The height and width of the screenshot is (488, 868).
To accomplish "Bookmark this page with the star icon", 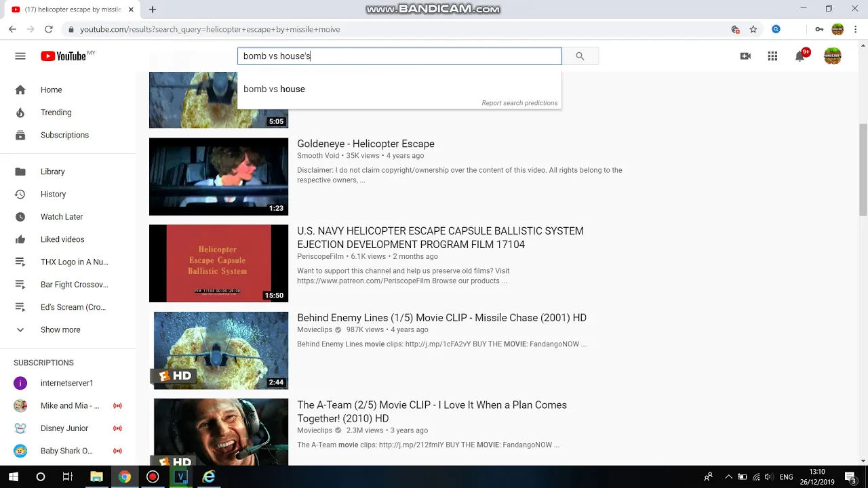I will coord(753,29).
